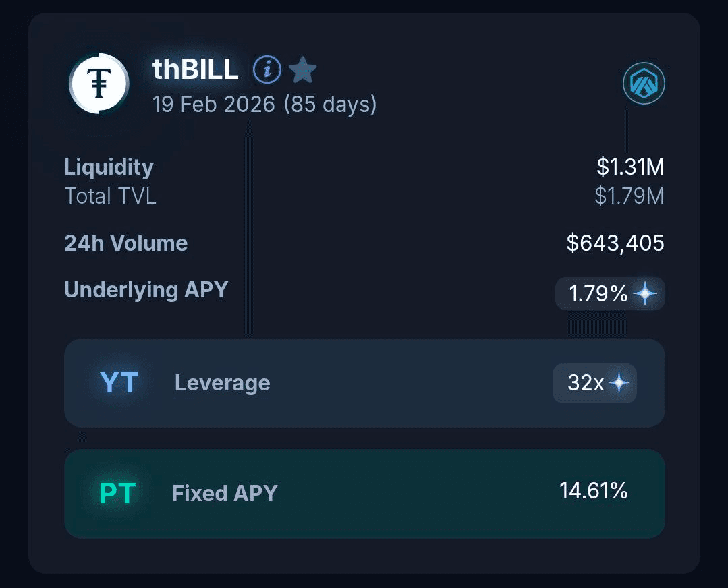The width and height of the screenshot is (728, 588).
Task: Click the $1.79M total TVL value
Action: (629, 196)
